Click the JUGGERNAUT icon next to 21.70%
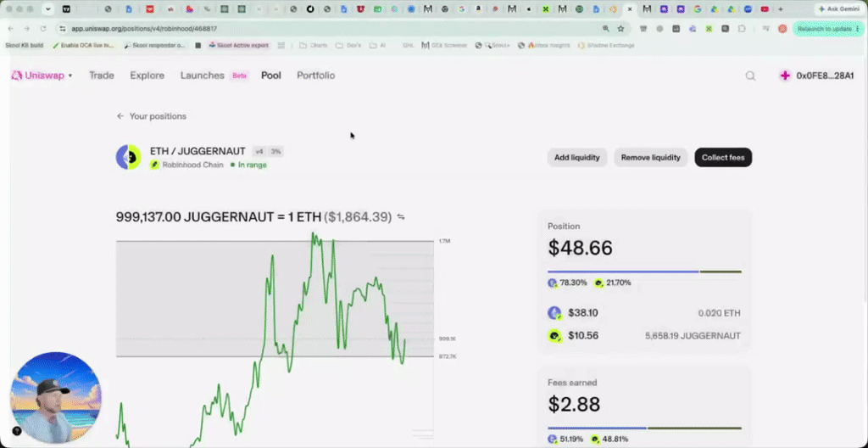The image size is (868, 448). (599, 283)
